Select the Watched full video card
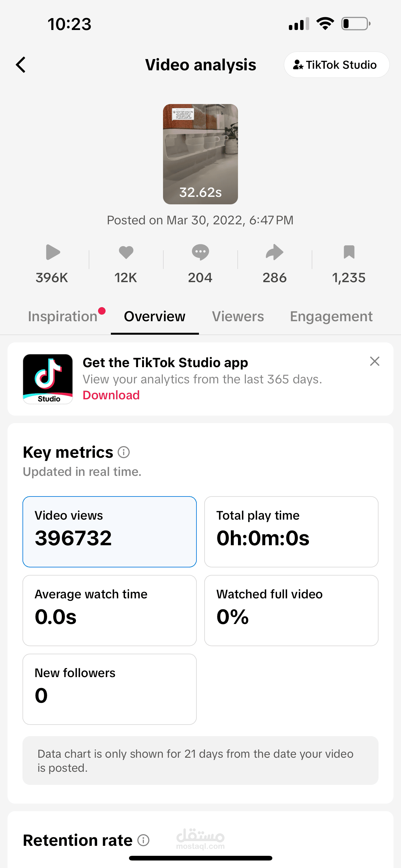Screen dimensions: 401x868 [291, 610]
